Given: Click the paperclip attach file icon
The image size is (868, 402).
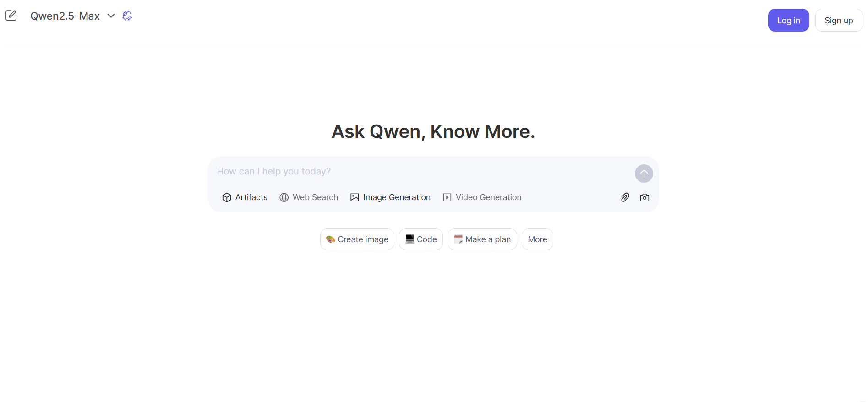Looking at the screenshot, I should tap(625, 197).
